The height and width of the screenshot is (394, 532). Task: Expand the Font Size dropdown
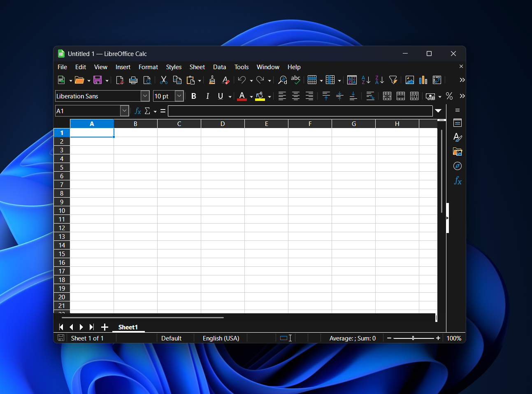[179, 96]
